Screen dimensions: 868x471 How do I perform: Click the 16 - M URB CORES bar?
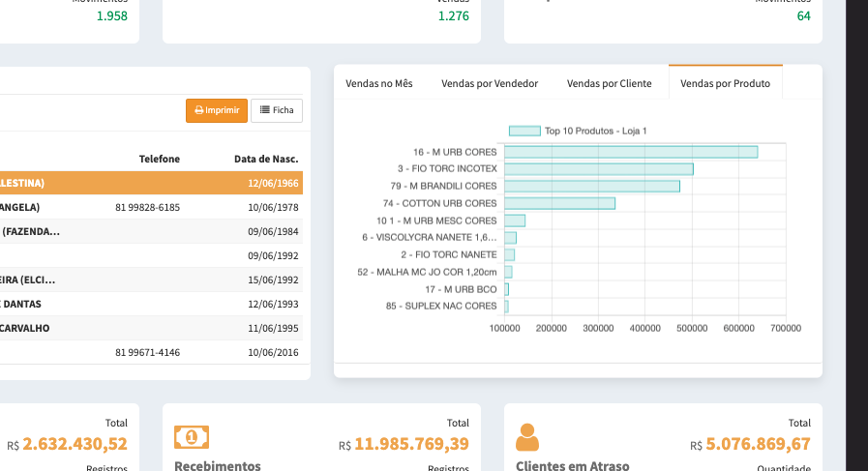click(630, 152)
